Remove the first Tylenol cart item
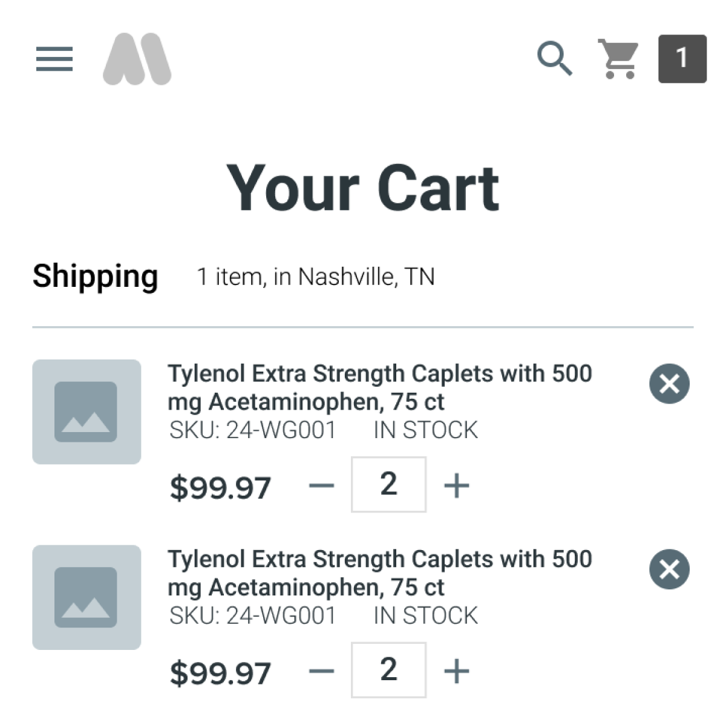Image resolution: width=726 pixels, height=728 pixels. tap(669, 384)
